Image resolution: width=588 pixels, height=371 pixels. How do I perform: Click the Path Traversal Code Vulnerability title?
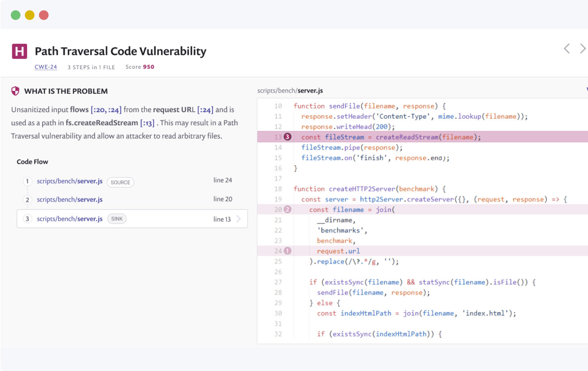120,51
